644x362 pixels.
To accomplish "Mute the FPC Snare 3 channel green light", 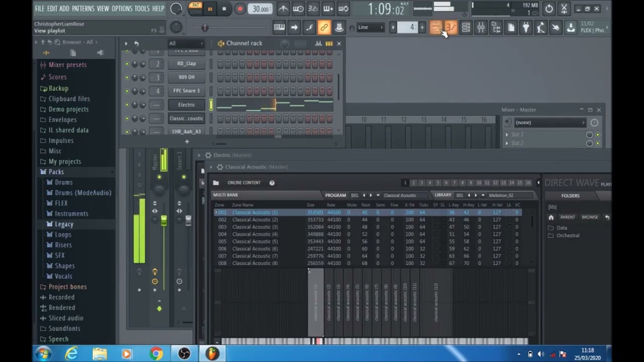I will pos(127,91).
